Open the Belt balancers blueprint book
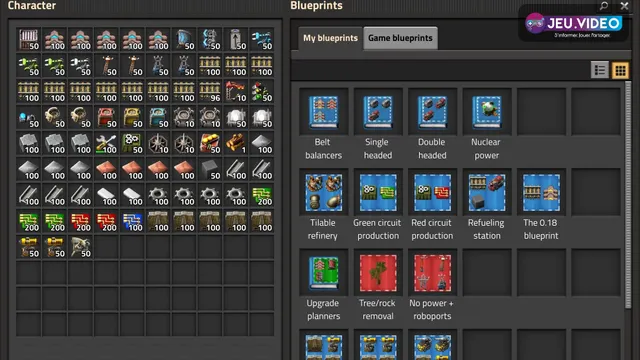The height and width of the screenshot is (360, 640). pos(323,112)
